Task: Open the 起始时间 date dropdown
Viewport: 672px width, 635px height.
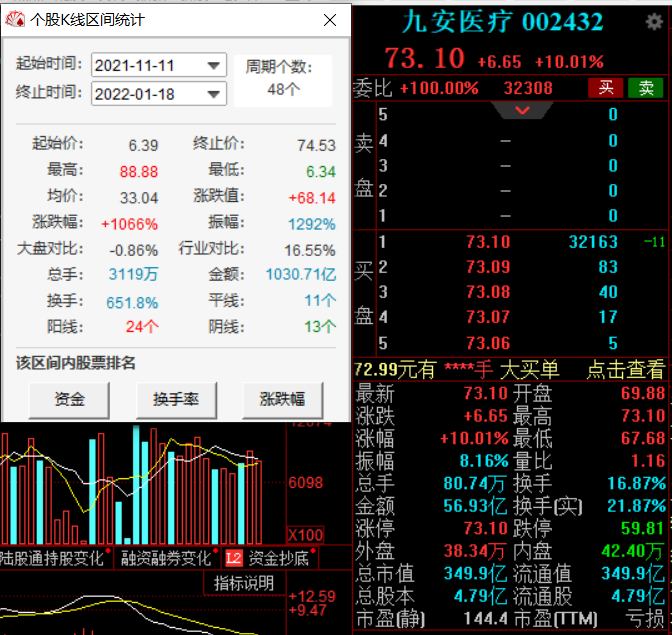Action: (214, 66)
